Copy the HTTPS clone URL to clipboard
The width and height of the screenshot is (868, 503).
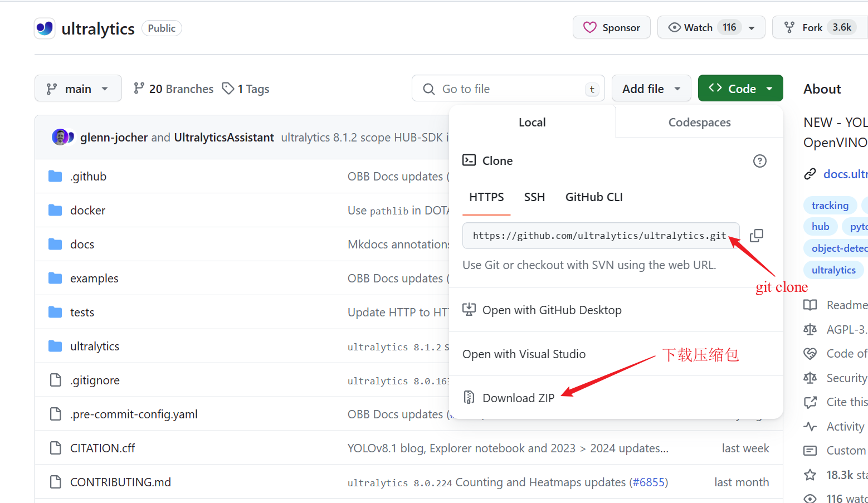pos(756,236)
